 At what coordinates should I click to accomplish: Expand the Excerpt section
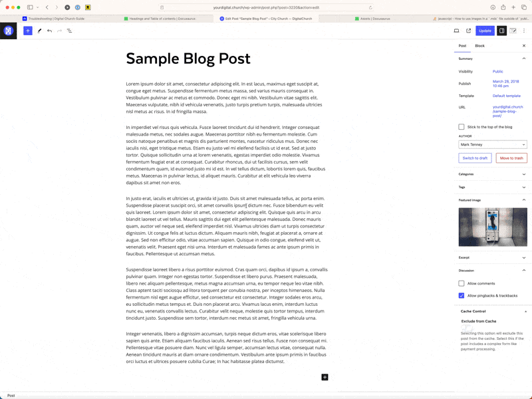524,257
